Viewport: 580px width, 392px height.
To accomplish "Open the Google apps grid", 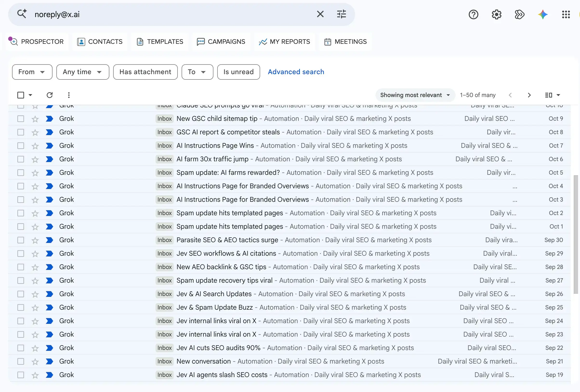I will pyautogui.click(x=566, y=14).
